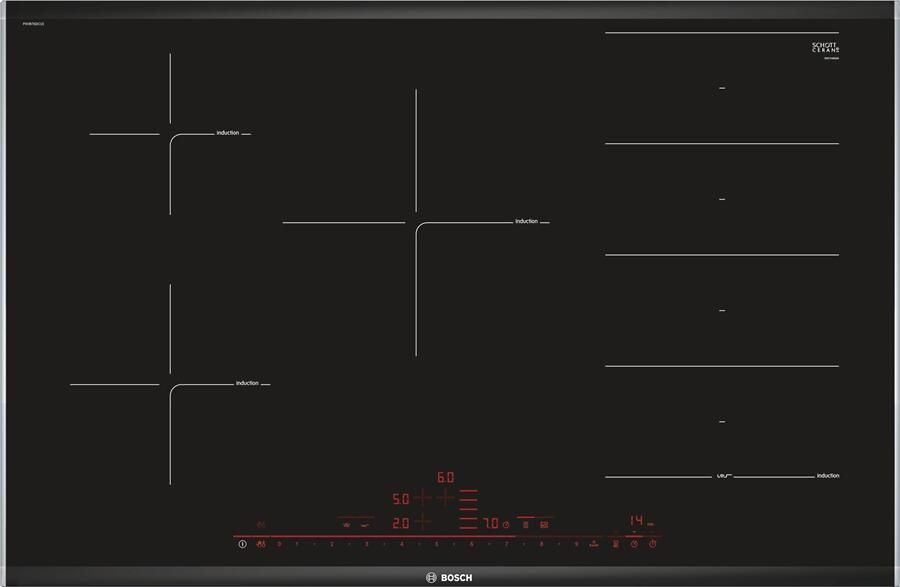Click the BOSCH logo on the front trim
Viewport: 900px width, 587px height.
[x=450, y=577]
